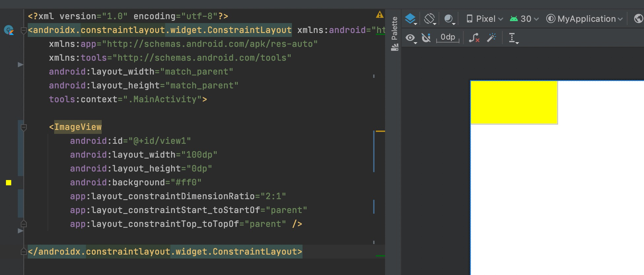Click the warning triangle above the editor
Image resolution: width=644 pixels, height=275 pixels.
point(380,15)
